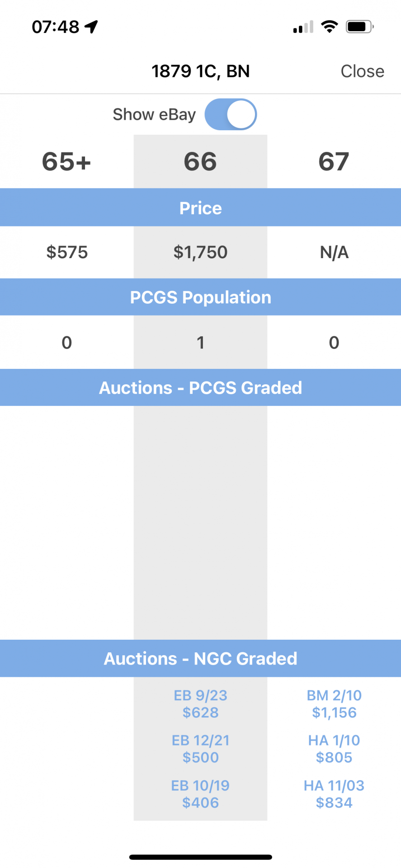Open the EB 10/19 $406 auction result
Image resolution: width=401 pixels, height=868 pixels.
(x=200, y=794)
